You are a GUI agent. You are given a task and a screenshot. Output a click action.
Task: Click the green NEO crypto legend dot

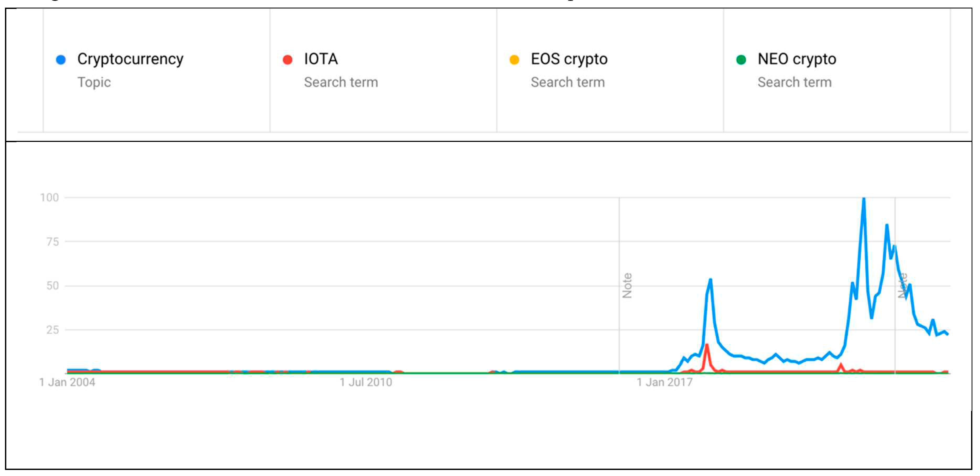point(741,60)
